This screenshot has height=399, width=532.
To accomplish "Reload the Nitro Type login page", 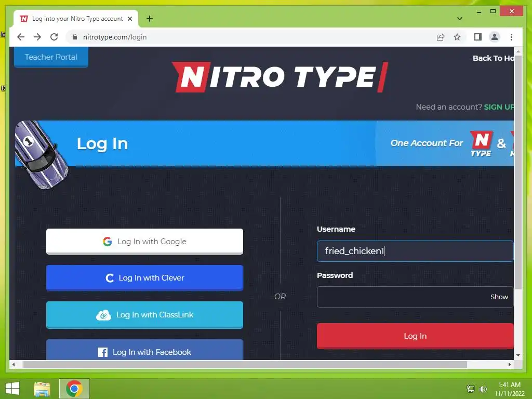I will 54,37.
